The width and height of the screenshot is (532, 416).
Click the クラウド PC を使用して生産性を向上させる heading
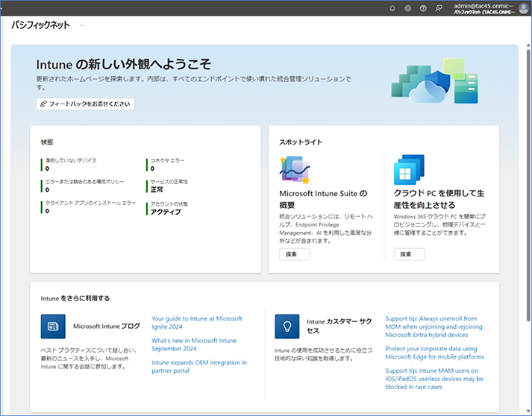pyautogui.click(x=439, y=199)
